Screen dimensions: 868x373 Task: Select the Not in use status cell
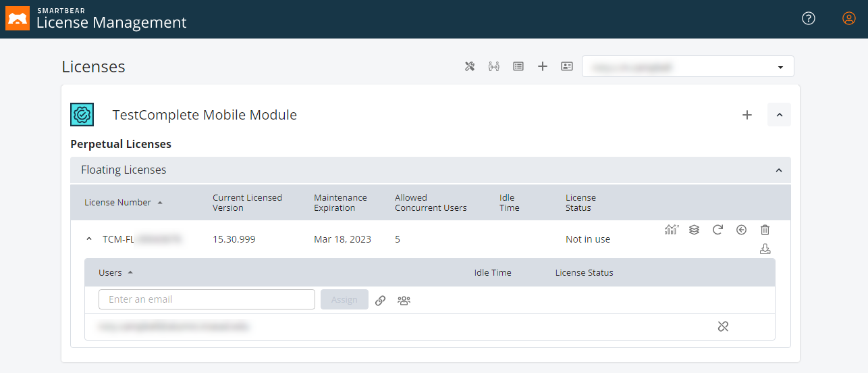click(588, 239)
